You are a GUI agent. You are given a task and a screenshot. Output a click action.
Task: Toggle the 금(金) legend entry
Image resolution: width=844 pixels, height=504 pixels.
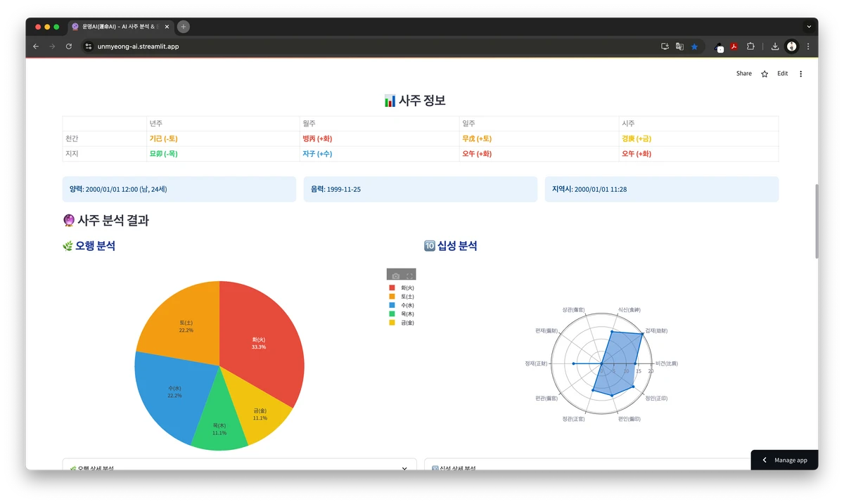click(401, 323)
